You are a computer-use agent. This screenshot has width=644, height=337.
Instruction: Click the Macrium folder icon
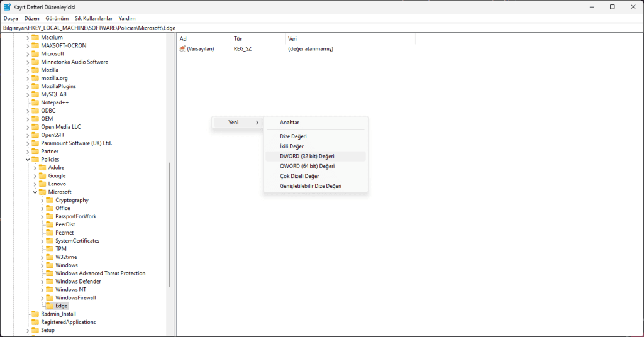(x=35, y=37)
